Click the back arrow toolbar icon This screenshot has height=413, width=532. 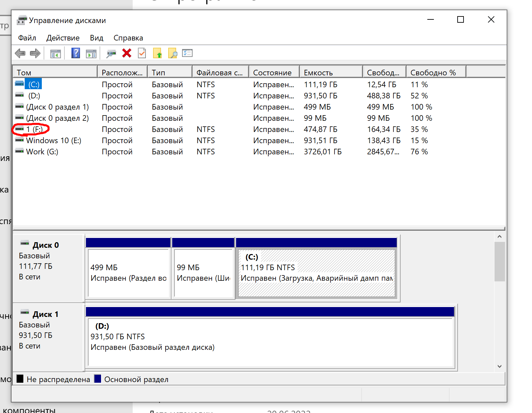pos(20,53)
